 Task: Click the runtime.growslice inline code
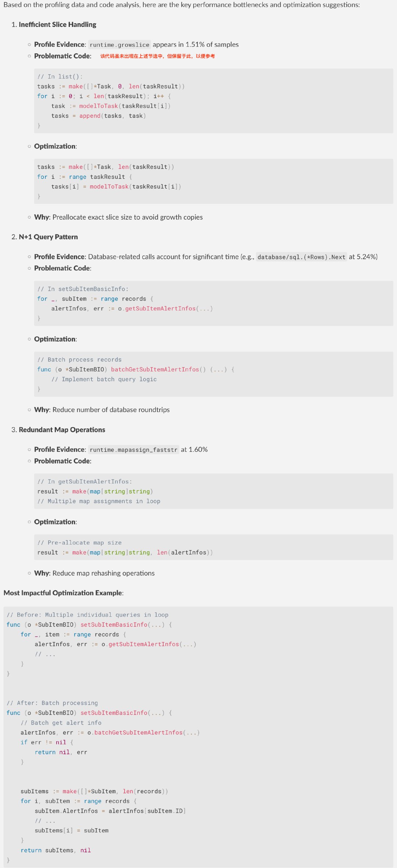(119, 45)
